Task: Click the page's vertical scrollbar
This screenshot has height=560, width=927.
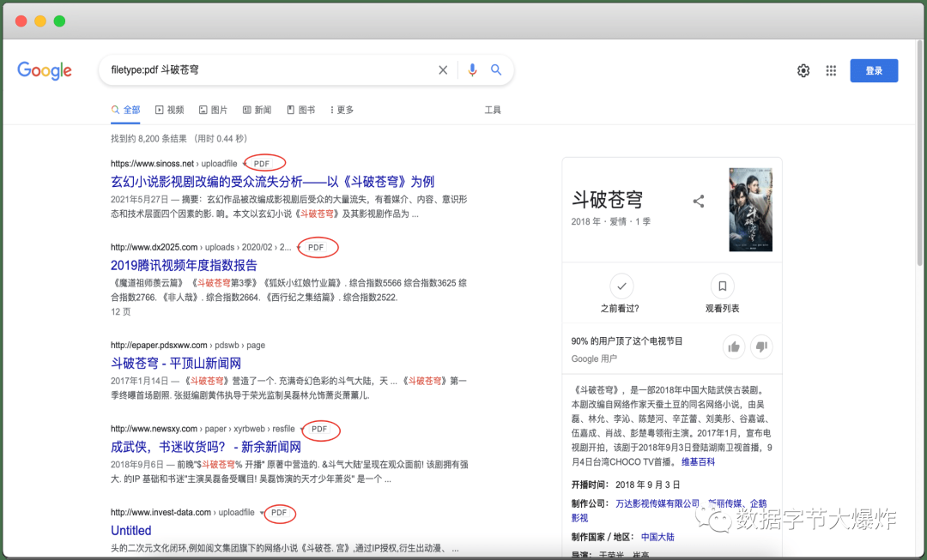Action: click(x=920, y=154)
